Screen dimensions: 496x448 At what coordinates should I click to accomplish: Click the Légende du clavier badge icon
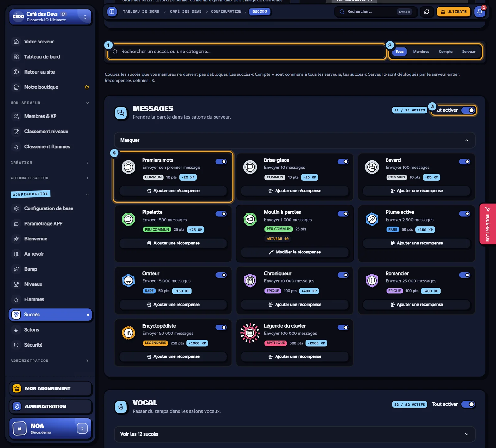click(x=250, y=333)
